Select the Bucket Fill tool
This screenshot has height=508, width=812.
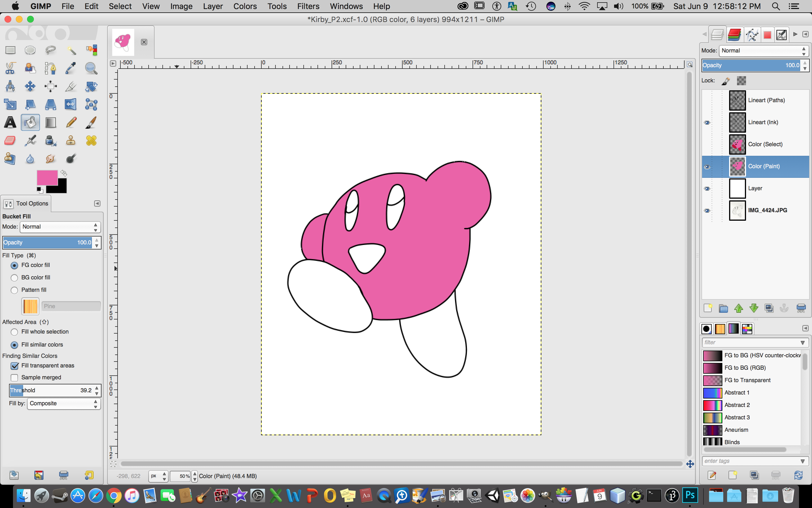pos(30,122)
